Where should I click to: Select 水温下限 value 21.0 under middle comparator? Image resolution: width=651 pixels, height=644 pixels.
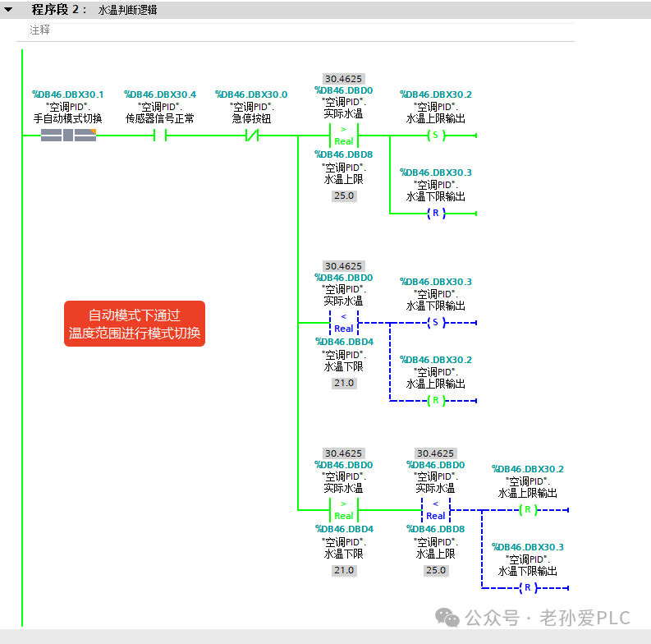point(344,383)
